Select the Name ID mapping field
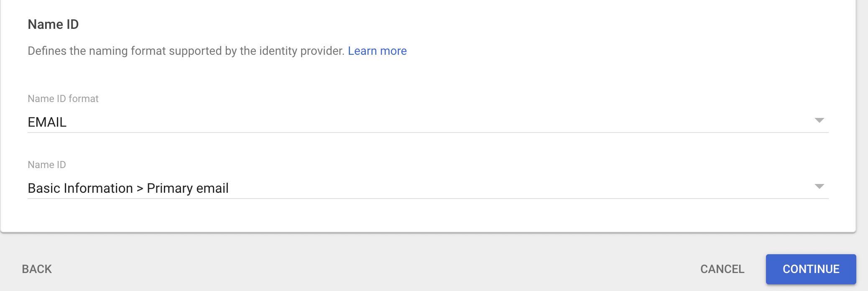Image resolution: width=868 pixels, height=291 pixels. point(167,188)
